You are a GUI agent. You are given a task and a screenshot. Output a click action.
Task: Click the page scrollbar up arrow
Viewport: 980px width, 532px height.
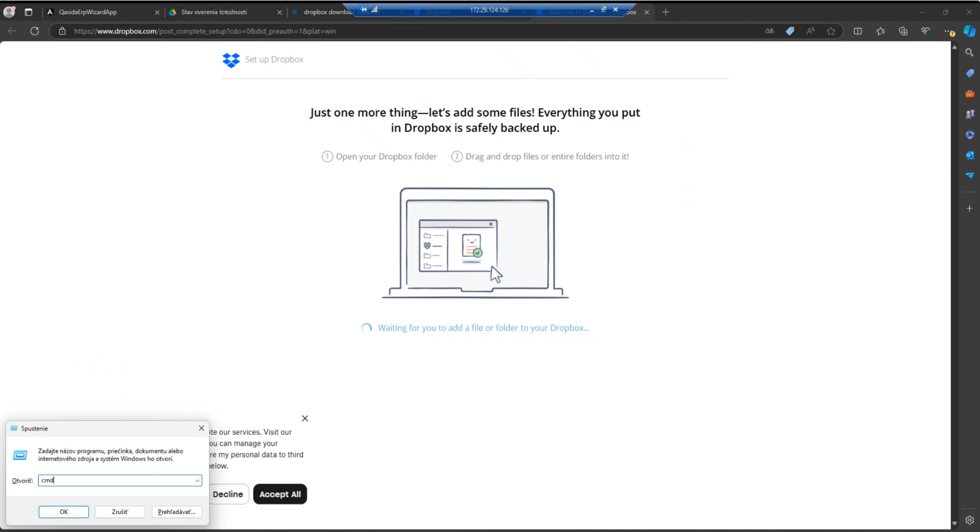955,47
